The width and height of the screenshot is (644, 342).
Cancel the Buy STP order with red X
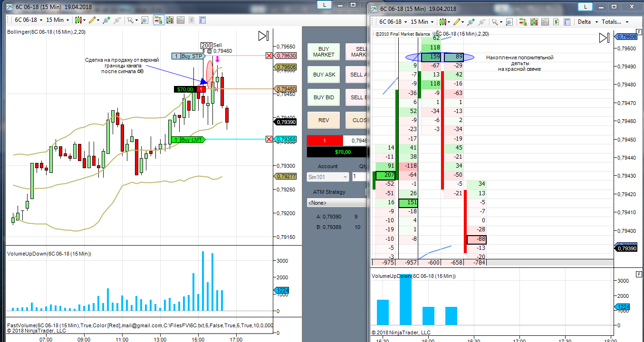click(x=269, y=56)
